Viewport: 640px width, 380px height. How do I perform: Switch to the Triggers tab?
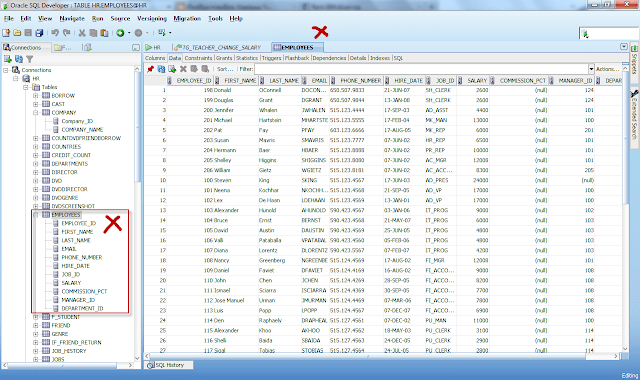[271, 58]
